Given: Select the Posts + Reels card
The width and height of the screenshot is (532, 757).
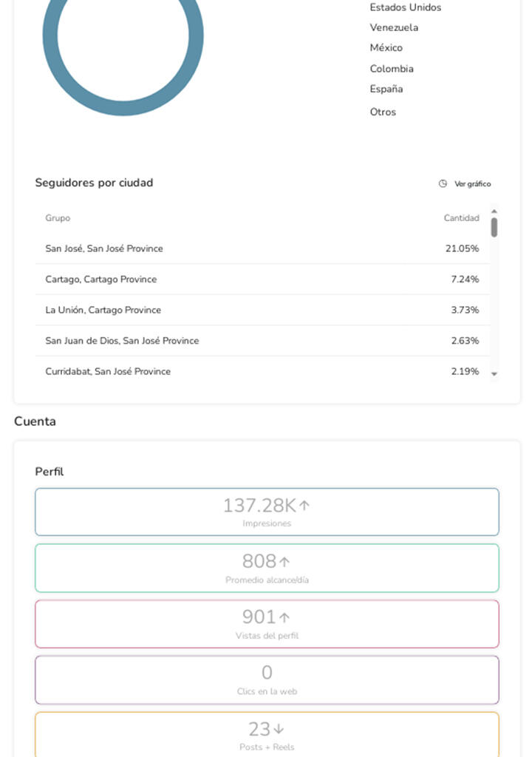Looking at the screenshot, I should pos(267,734).
